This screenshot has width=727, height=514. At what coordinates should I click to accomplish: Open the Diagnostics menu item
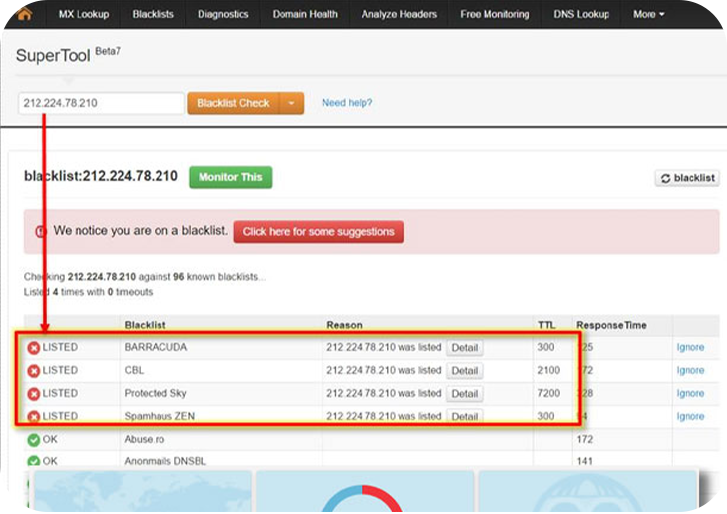(223, 14)
